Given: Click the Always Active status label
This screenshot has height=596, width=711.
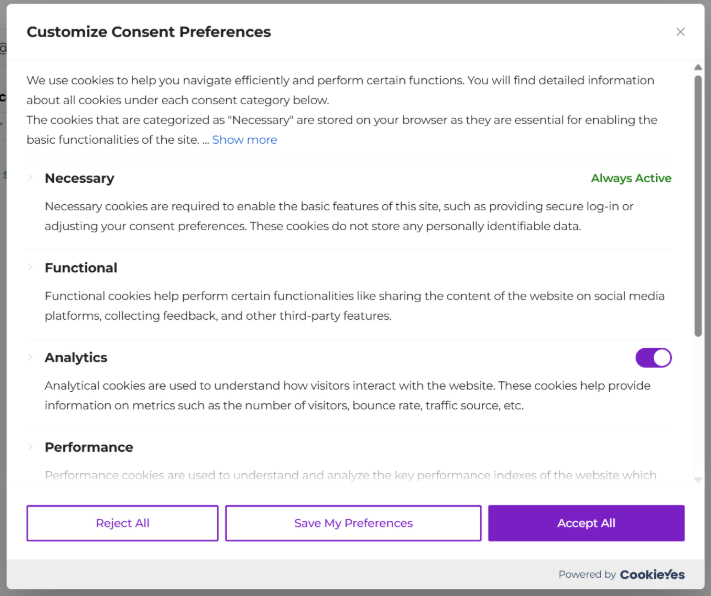Looking at the screenshot, I should point(631,178).
